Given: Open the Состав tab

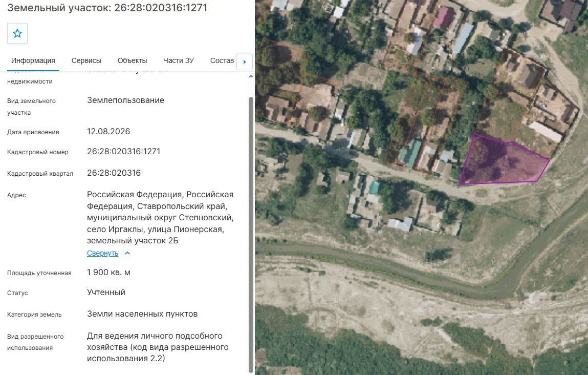Looking at the screenshot, I should [222, 61].
